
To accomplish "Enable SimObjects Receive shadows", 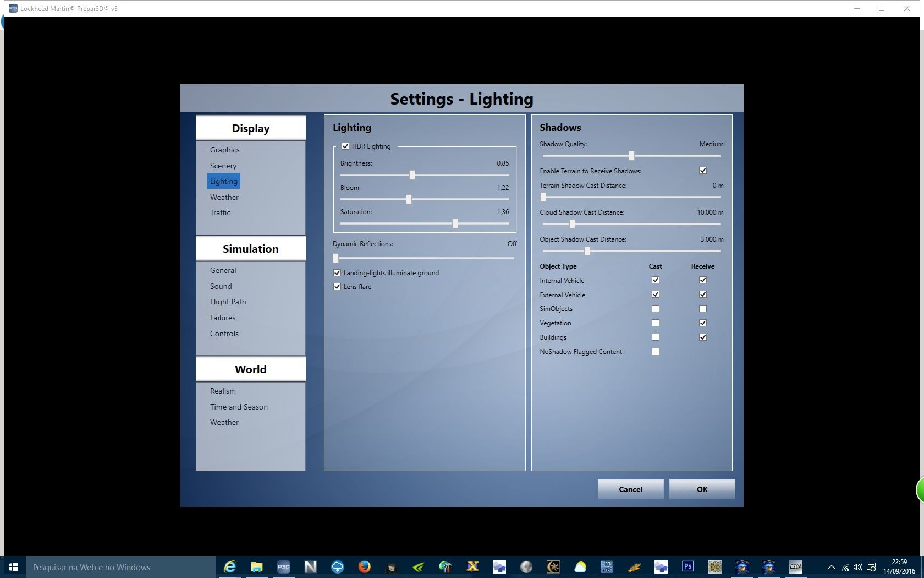I will point(703,309).
